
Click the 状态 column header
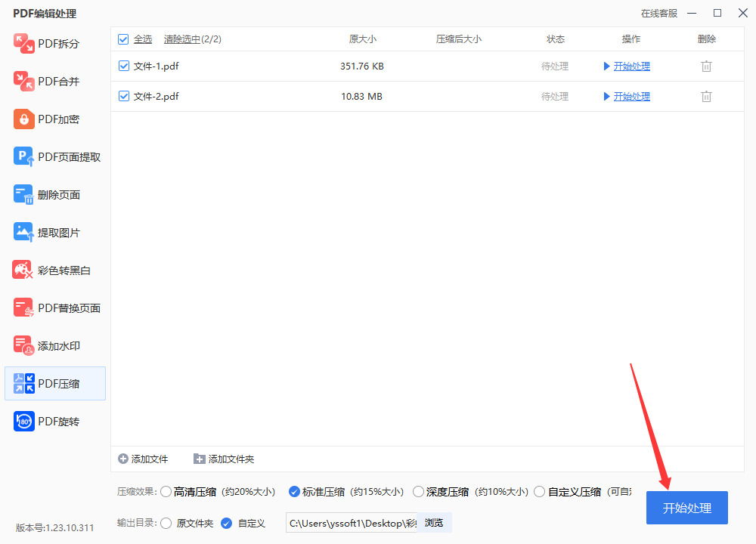click(556, 39)
